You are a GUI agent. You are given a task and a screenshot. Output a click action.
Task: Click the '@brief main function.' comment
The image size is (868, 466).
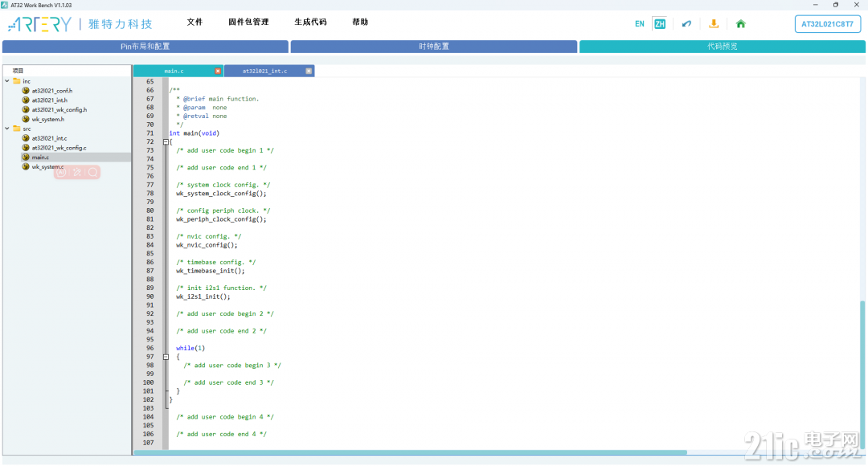(x=221, y=99)
